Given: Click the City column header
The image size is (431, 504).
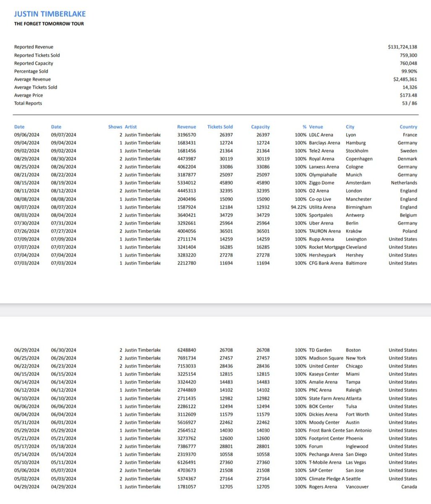Looking at the screenshot, I should pyautogui.click(x=350, y=127).
